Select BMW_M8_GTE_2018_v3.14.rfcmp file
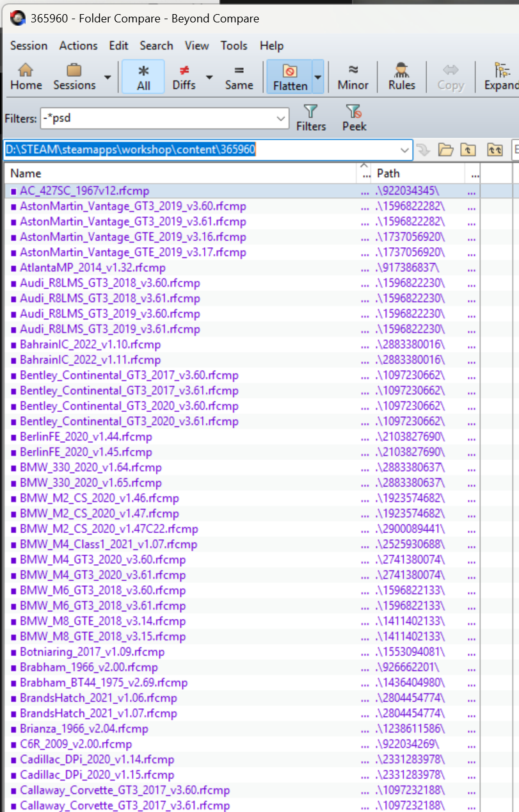Screen dimensions: 519x812 click(x=102, y=621)
